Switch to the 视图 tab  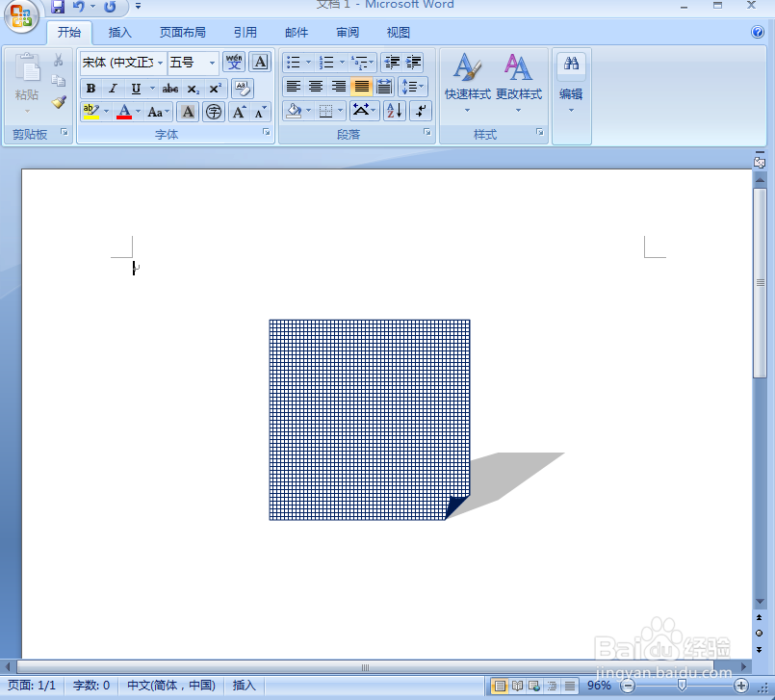pyautogui.click(x=399, y=33)
